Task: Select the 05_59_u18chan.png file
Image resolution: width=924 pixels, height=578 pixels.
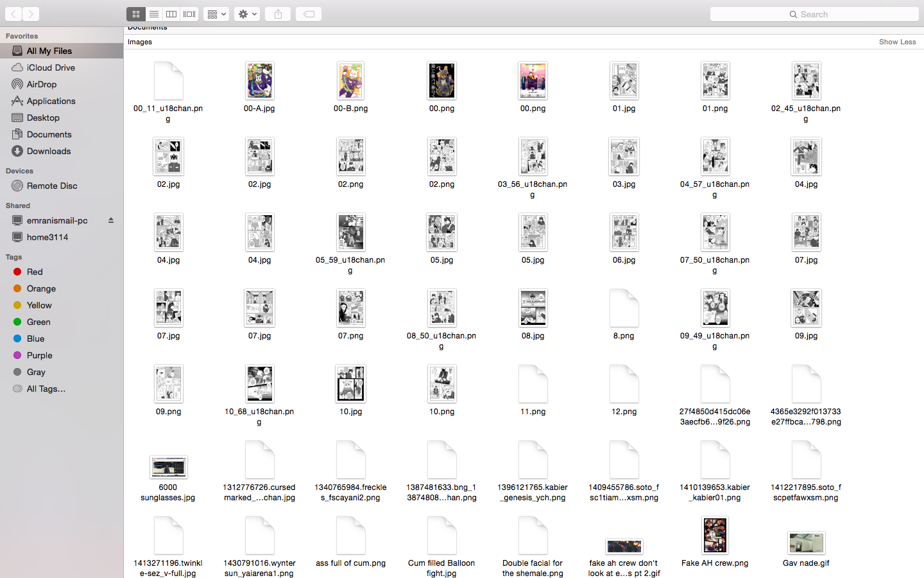Action: click(x=350, y=232)
